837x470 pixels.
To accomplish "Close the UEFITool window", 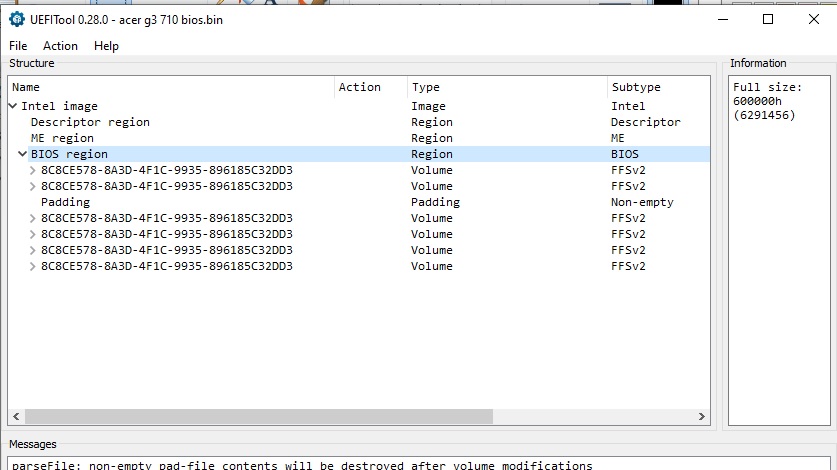I will tap(814, 19).
